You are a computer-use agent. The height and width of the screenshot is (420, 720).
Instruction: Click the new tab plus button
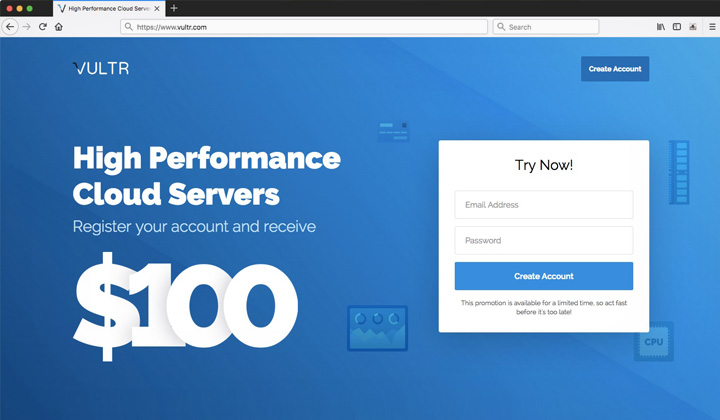(x=174, y=8)
